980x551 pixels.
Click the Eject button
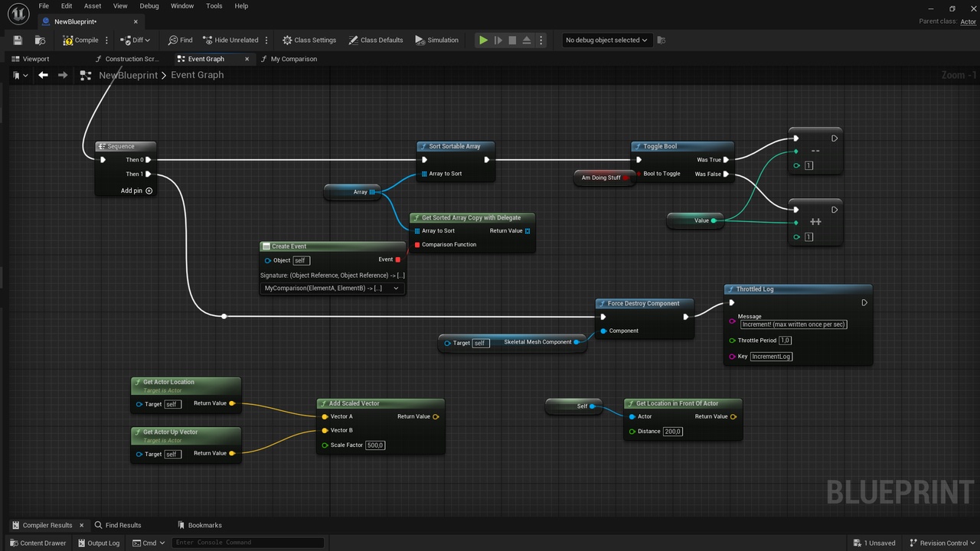(x=527, y=40)
